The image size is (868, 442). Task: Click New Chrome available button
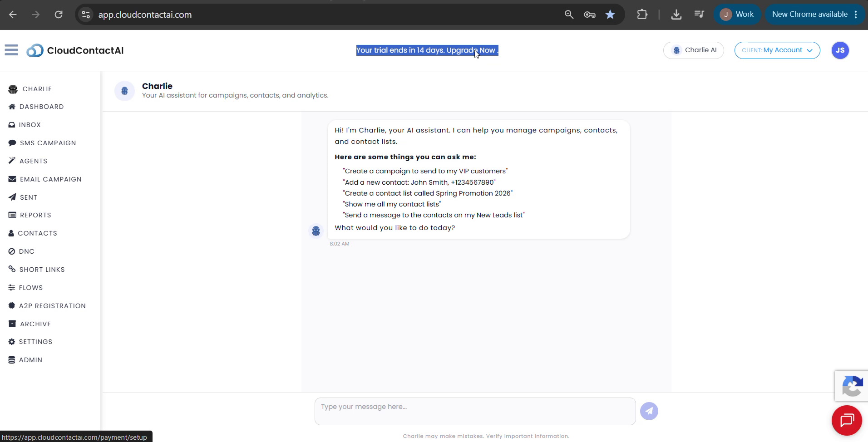tap(816, 15)
